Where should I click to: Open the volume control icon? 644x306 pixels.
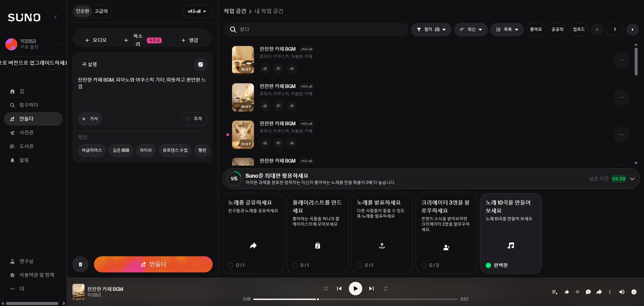tap(622, 292)
